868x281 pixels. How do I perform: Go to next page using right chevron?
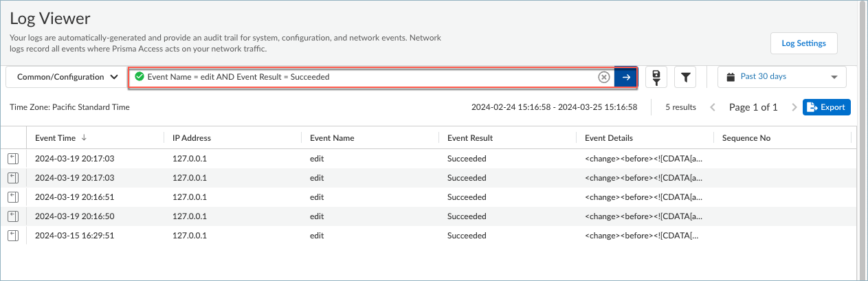(794, 107)
